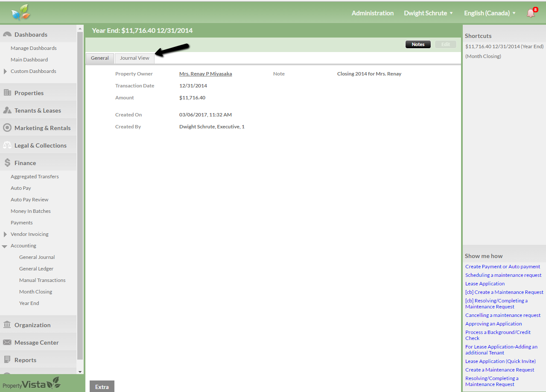
Task: Click the Extra button at bottom
Action: pos(102,386)
